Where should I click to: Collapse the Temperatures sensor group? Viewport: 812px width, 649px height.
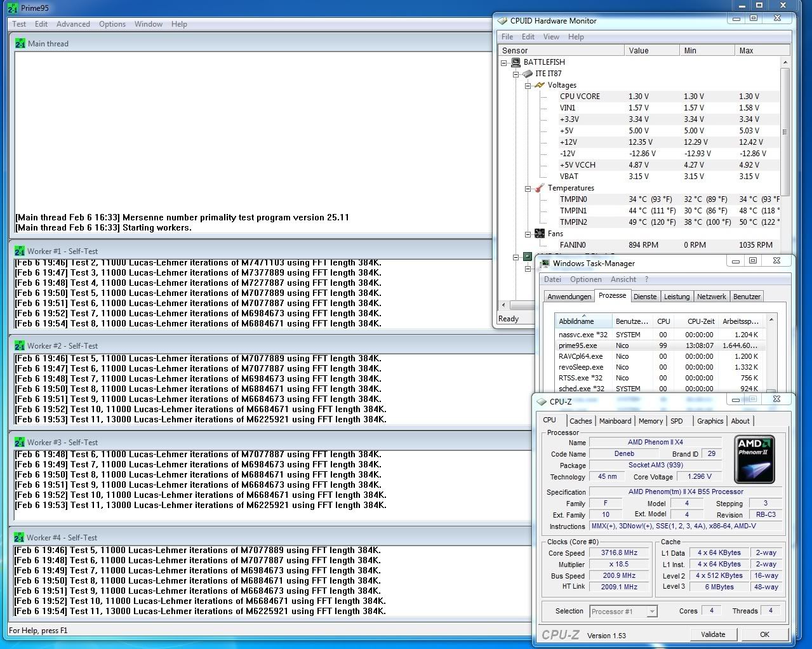coord(528,188)
